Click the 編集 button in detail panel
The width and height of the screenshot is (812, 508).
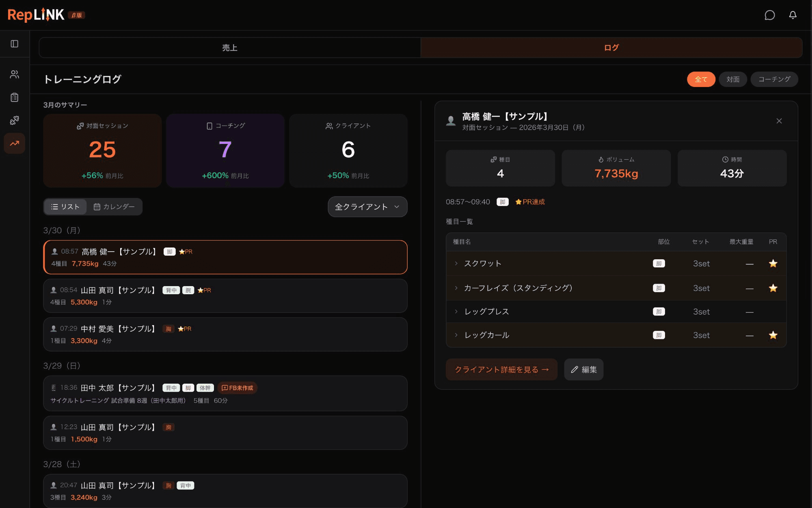coord(583,369)
